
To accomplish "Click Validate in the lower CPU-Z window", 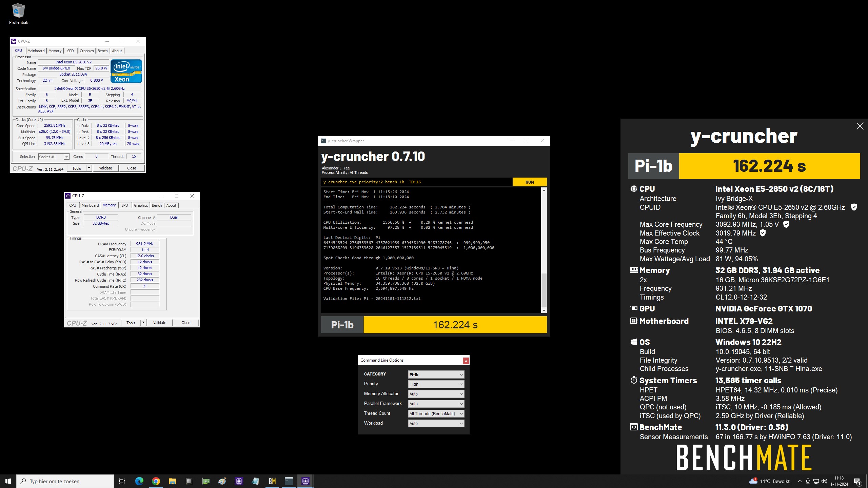I will click(160, 323).
